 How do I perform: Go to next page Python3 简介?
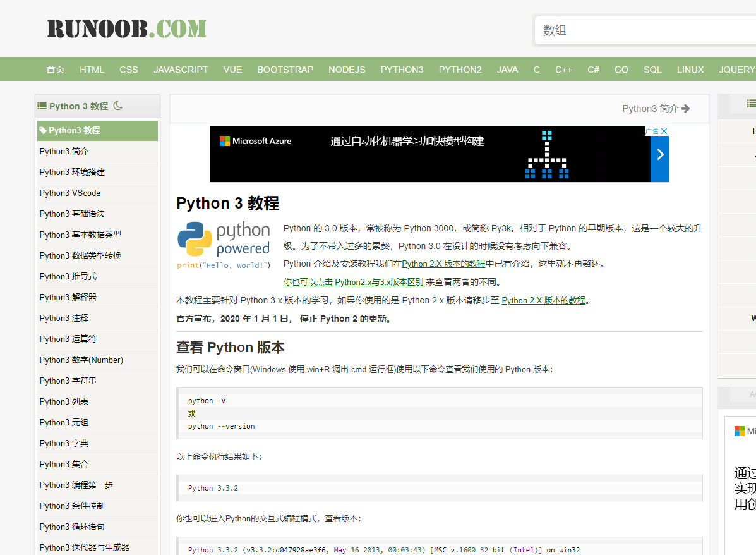(x=656, y=109)
